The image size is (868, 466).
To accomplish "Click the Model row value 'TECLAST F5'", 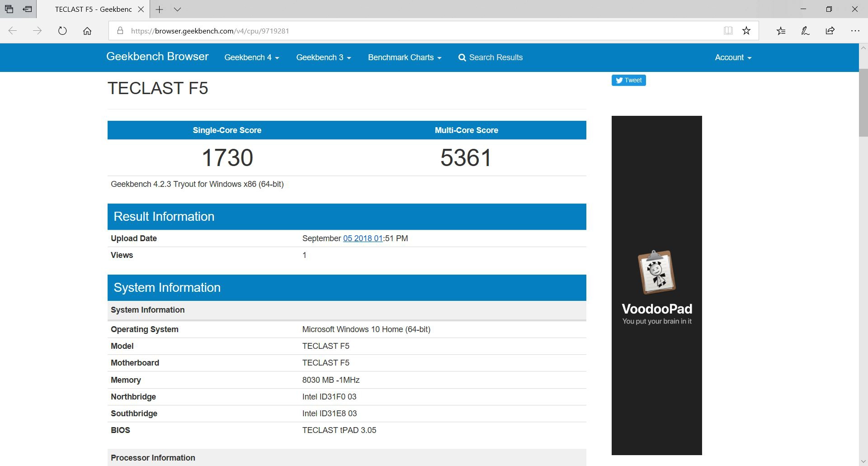I will tap(325, 346).
